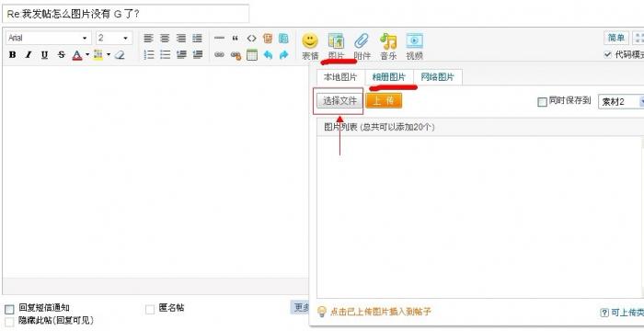Insert a quote block
This screenshot has height=331, width=644.
point(236,39)
